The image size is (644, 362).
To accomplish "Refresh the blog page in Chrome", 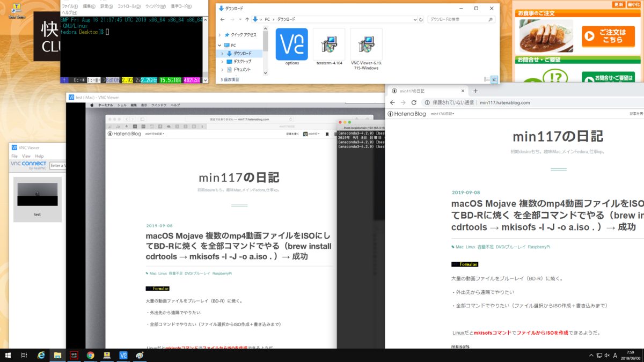I will pyautogui.click(x=413, y=102).
